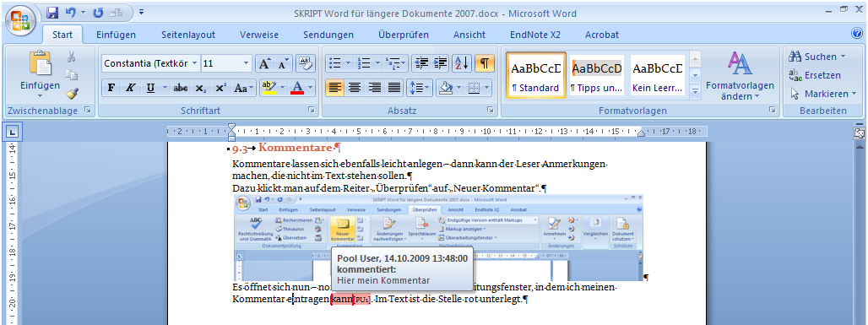This screenshot has height=325, width=868.
Task: Go to the Überprüfen tab
Action: 404,35
